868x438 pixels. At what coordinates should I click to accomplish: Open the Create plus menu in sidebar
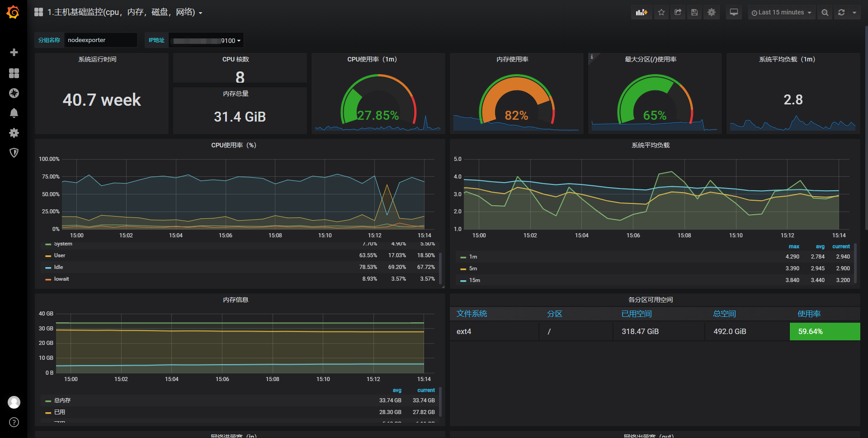click(14, 52)
